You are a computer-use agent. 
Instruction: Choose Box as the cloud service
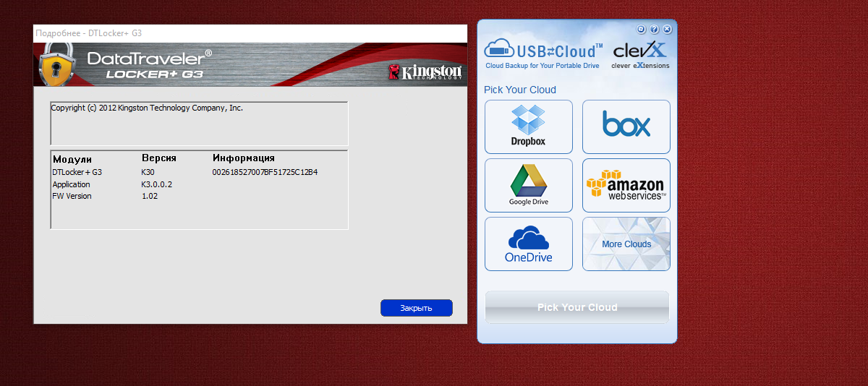pos(626,126)
